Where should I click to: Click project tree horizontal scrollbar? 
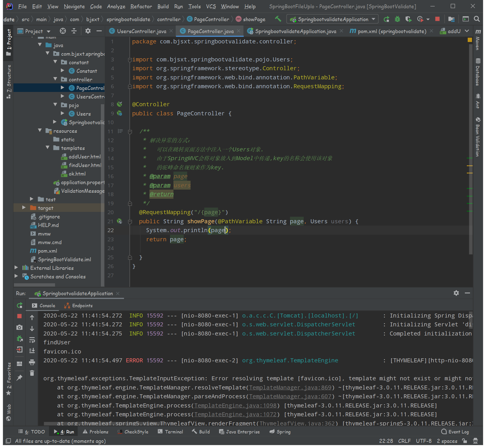35,285
